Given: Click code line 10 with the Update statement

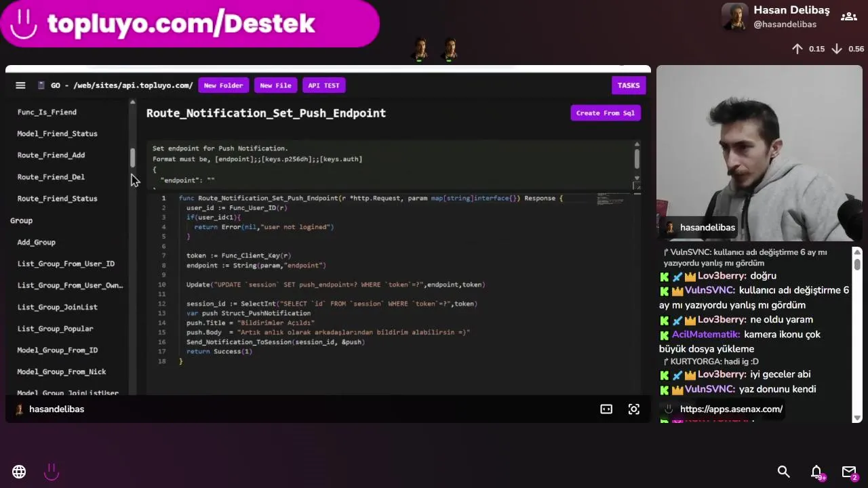Looking at the screenshot, I should 336,285.
